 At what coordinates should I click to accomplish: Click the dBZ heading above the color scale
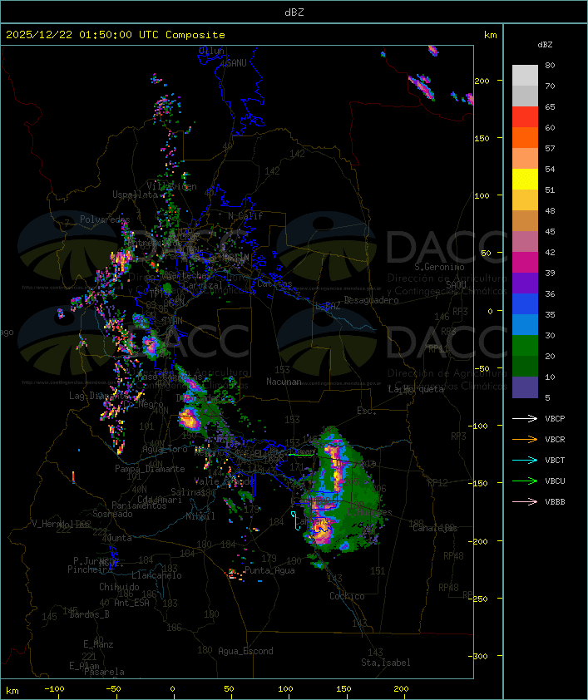pyautogui.click(x=545, y=45)
